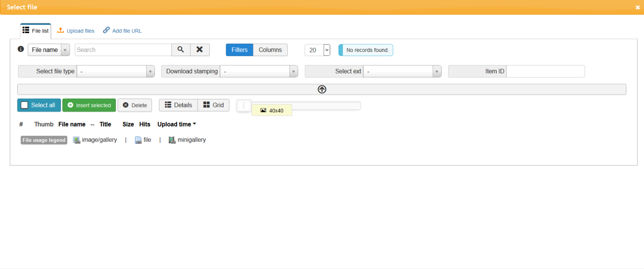
Task: Switch to Details view
Action: click(x=178, y=105)
